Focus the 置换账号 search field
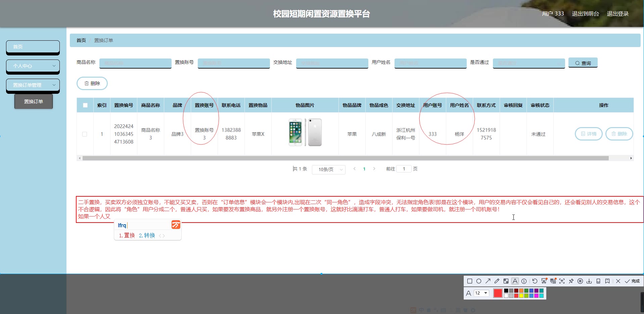 coord(234,63)
